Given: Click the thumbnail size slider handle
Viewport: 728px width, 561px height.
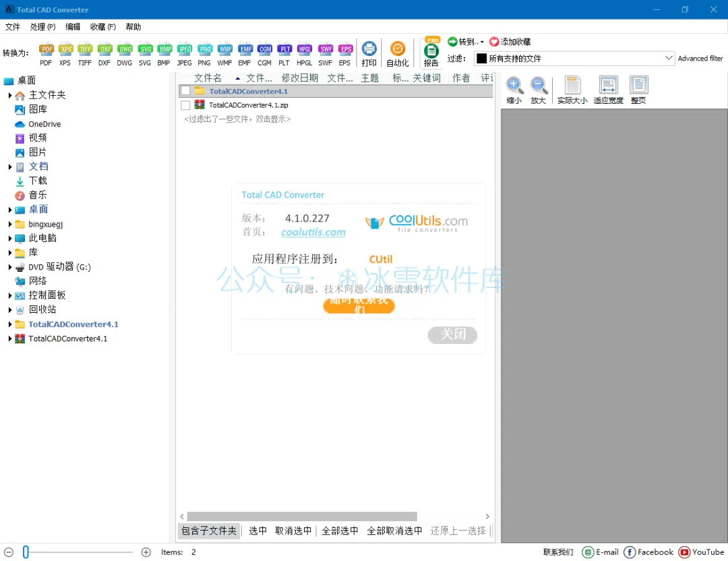Looking at the screenshot, I should pos(26,552).
